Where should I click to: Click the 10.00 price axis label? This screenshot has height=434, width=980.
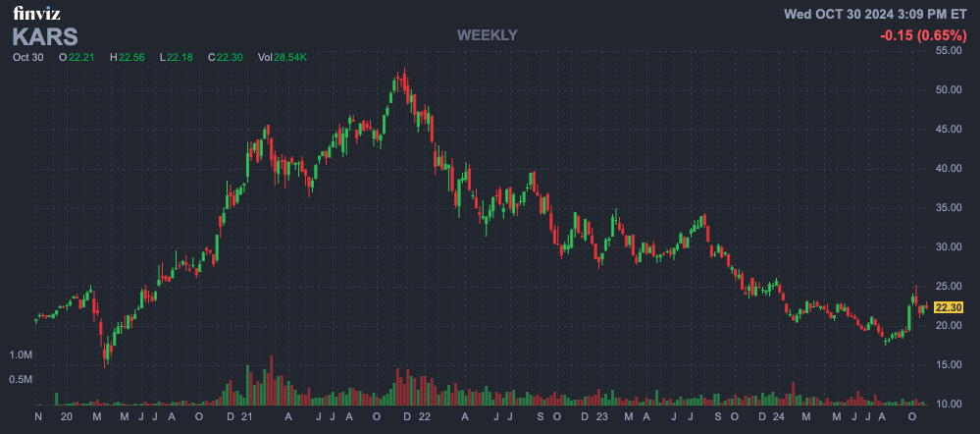coord(950,405)
